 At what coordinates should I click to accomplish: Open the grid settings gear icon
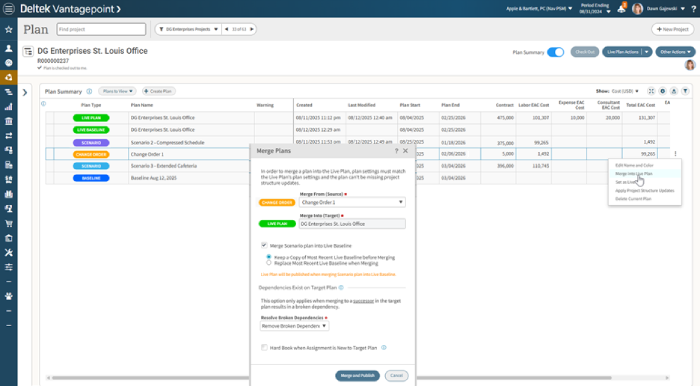(x=662, y=91)
